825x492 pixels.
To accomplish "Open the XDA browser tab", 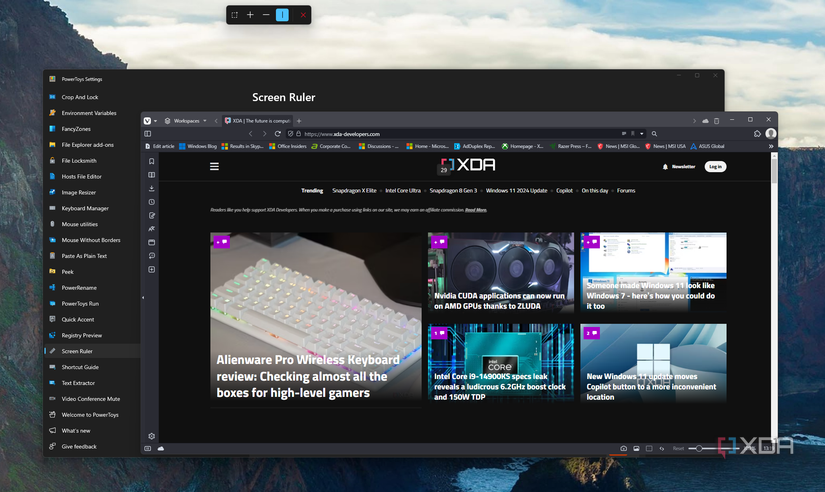I will pos(257,121).
